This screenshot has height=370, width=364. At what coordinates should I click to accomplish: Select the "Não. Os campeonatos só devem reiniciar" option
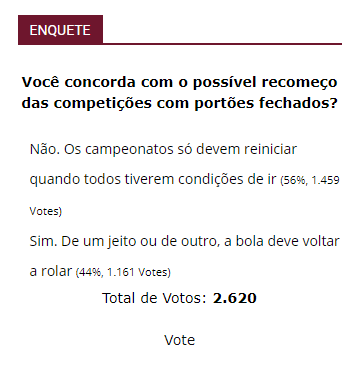pos(163,150)
